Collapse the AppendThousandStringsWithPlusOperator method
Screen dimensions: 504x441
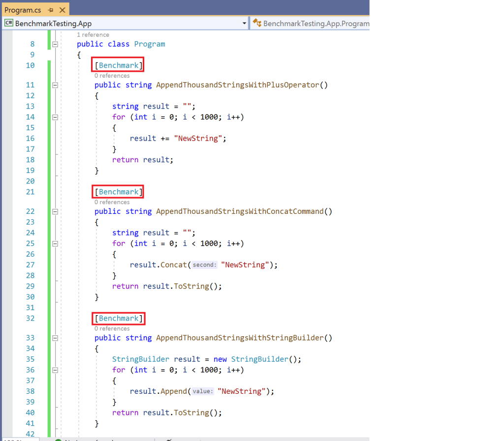pyautogui.click(x=55, y=85)
